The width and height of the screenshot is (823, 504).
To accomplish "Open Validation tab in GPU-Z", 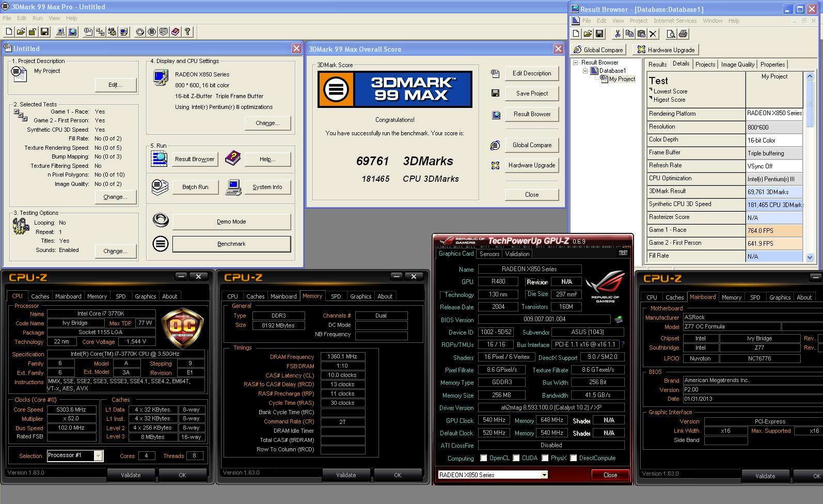I will (x=517, y=254).
